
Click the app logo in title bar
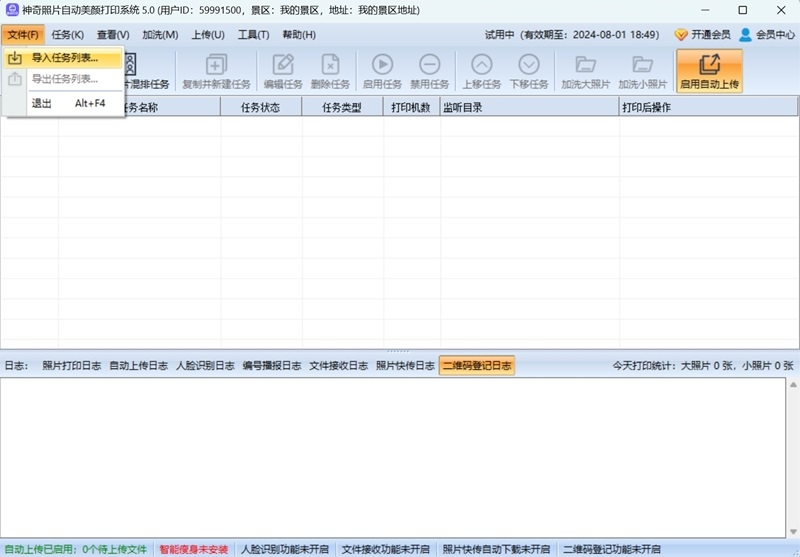pos(11,10)
